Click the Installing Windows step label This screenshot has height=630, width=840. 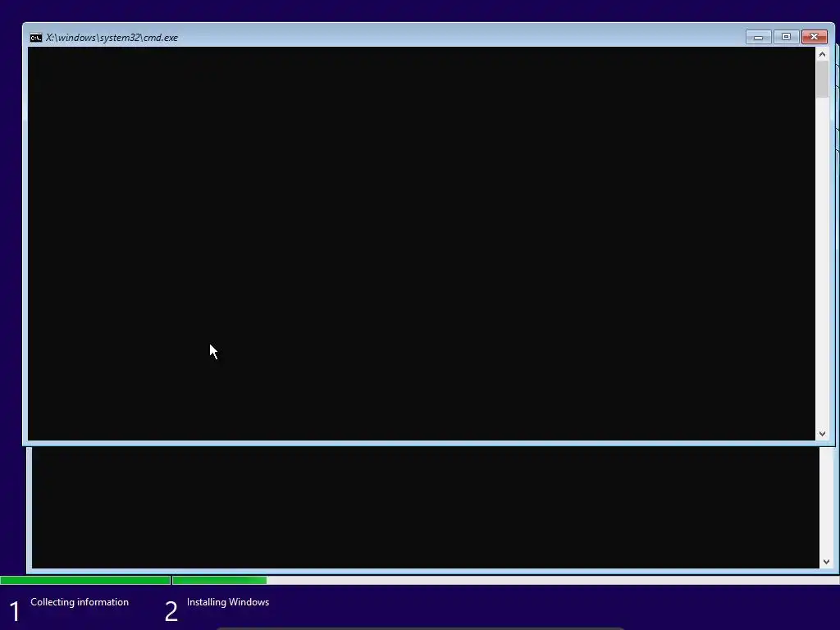[x=228, y=602]
